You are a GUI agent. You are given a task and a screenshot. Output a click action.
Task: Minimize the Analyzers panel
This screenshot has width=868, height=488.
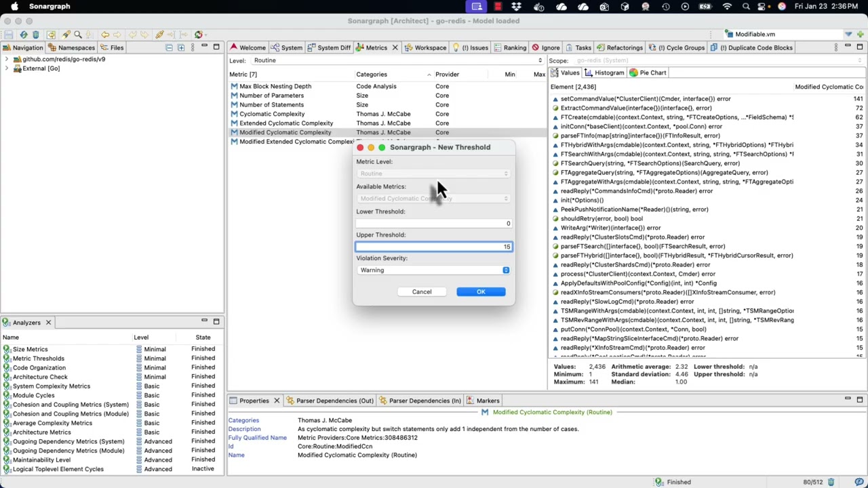[204, 321]
